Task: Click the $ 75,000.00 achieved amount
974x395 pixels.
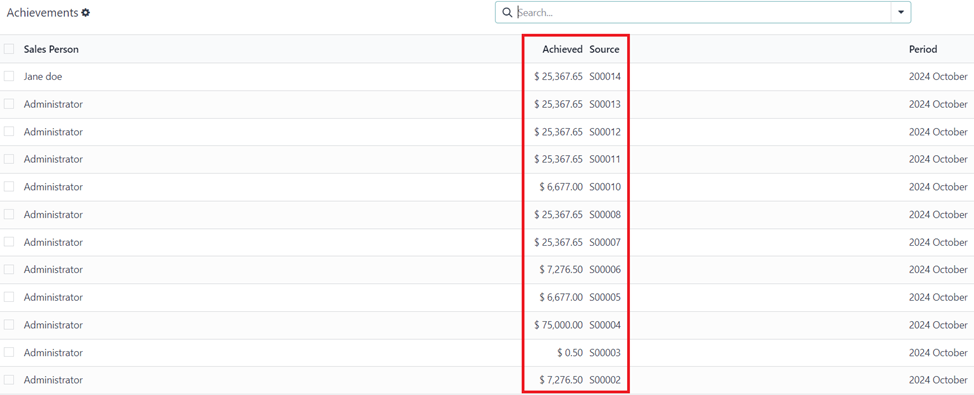Action: coord(558,325)
